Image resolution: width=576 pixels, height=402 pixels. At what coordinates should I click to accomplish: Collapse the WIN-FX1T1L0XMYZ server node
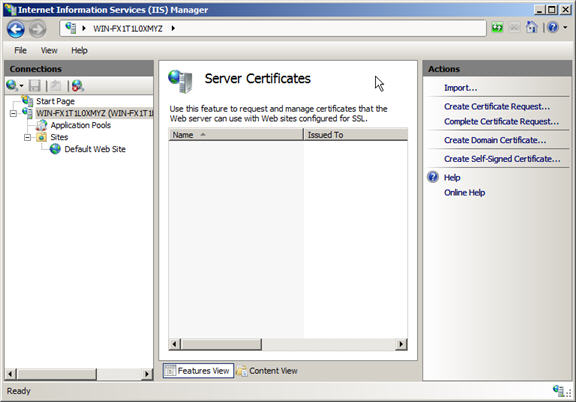13,114
